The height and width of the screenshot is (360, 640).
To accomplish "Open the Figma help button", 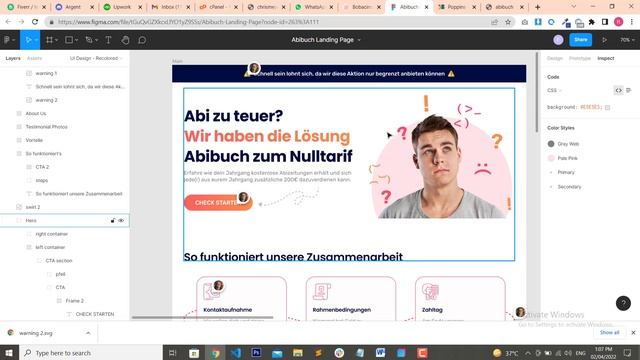I will coord(623,303).
